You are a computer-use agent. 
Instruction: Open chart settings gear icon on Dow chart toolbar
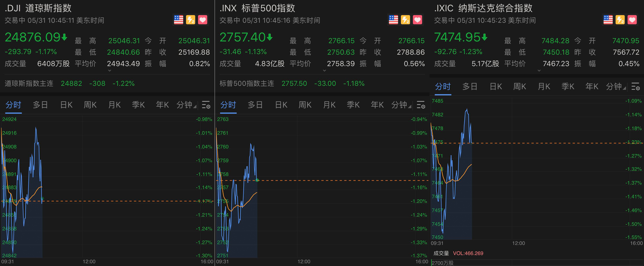pyautogui.click(x=206, y=105)
